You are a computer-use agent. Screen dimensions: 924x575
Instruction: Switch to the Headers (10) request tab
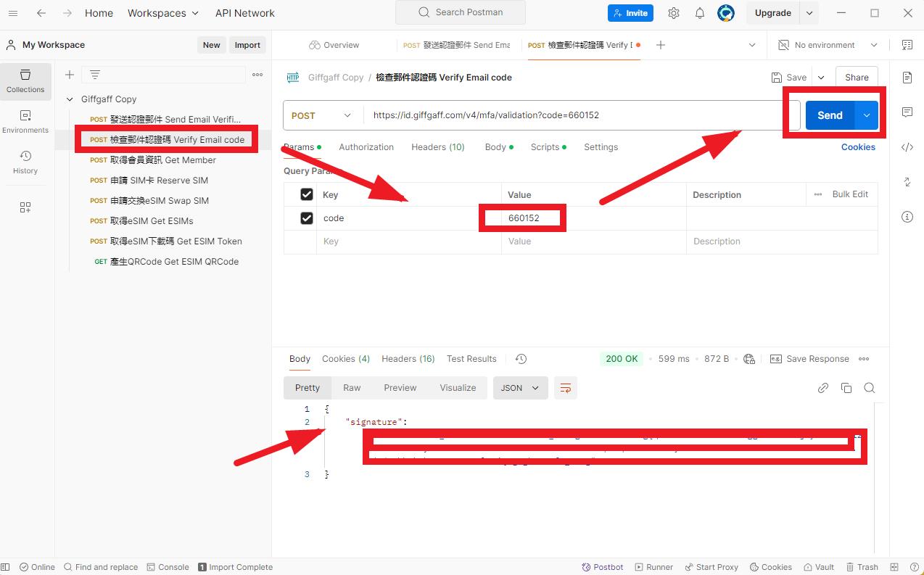(x=438, y=147)
